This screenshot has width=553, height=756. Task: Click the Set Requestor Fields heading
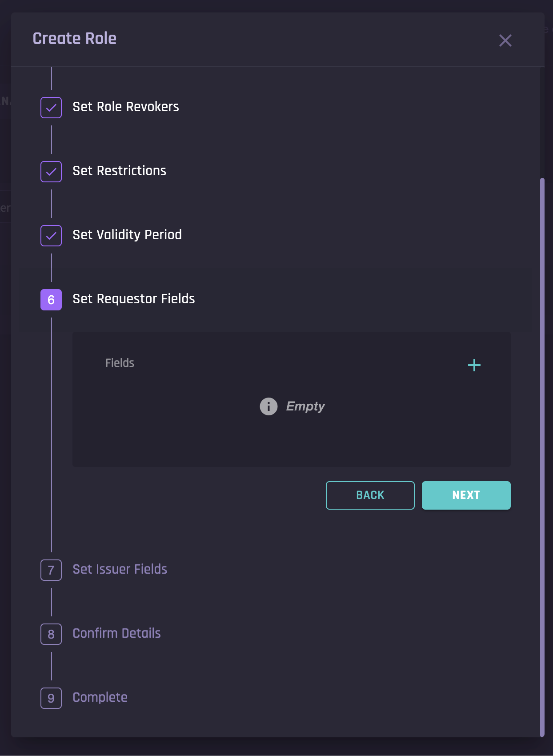click(134, 299)
